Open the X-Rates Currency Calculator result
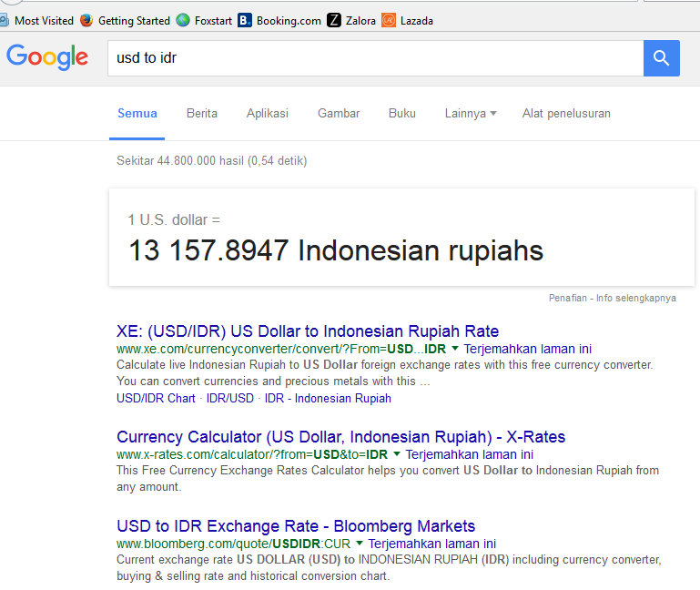Viewport: 700px width, 590px height. tap(340, 437)
